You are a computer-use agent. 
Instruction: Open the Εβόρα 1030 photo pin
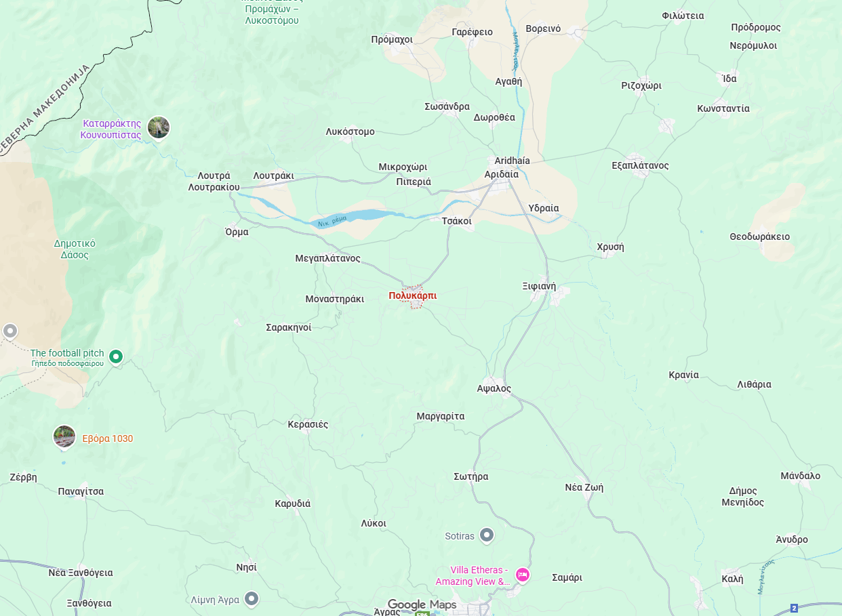64,436
